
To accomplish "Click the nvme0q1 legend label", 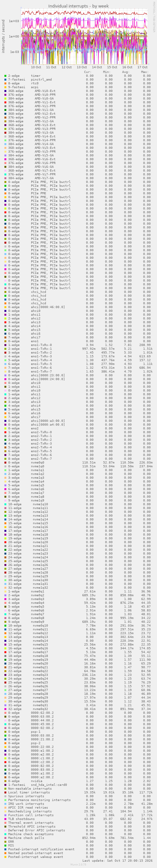I will (38, 592).
